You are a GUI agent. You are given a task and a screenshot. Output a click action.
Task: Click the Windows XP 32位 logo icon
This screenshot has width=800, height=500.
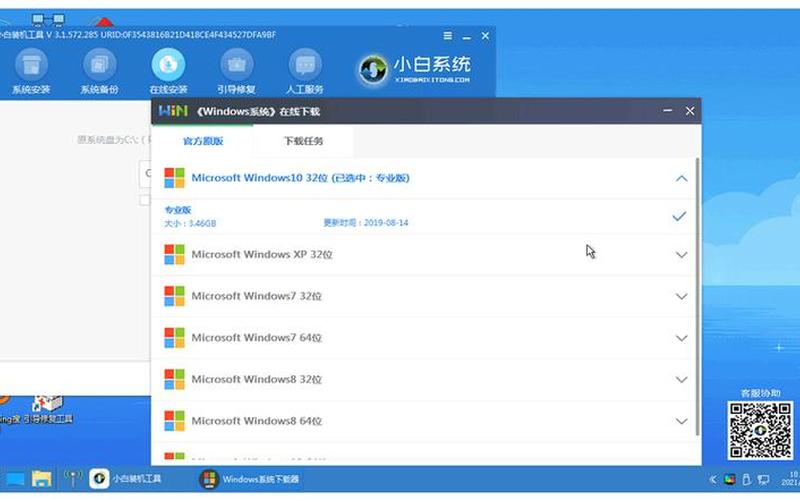pyautogui.click(x=174, y=255)
